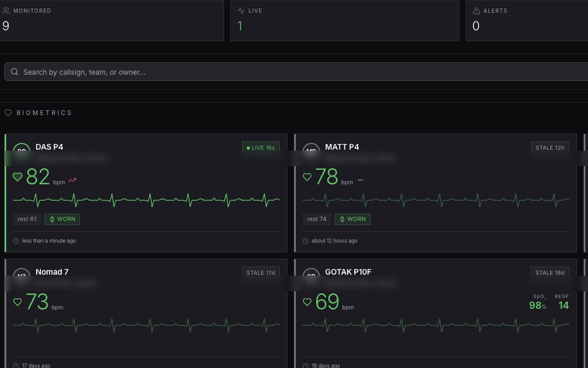Click Nomad 7's ECG waveform

click(x=146, y=324)
